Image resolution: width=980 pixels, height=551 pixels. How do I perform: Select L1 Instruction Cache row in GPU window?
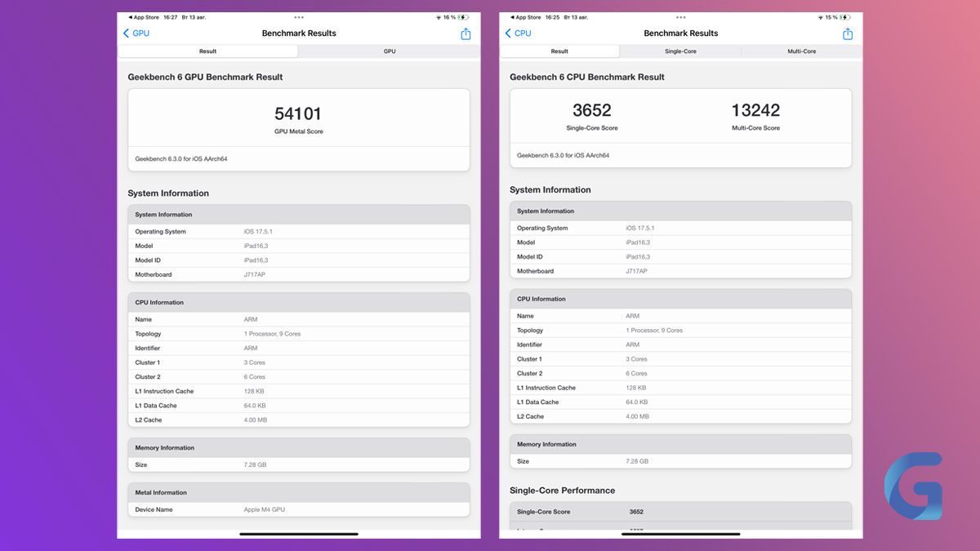[299, 391]
